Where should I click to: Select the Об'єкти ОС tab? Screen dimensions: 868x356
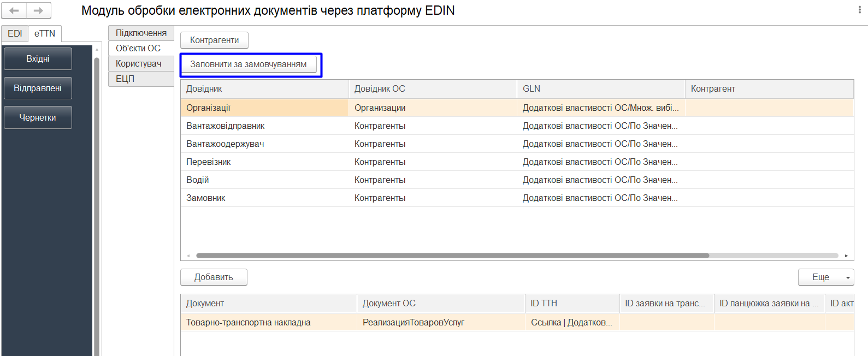click(141, 48)
